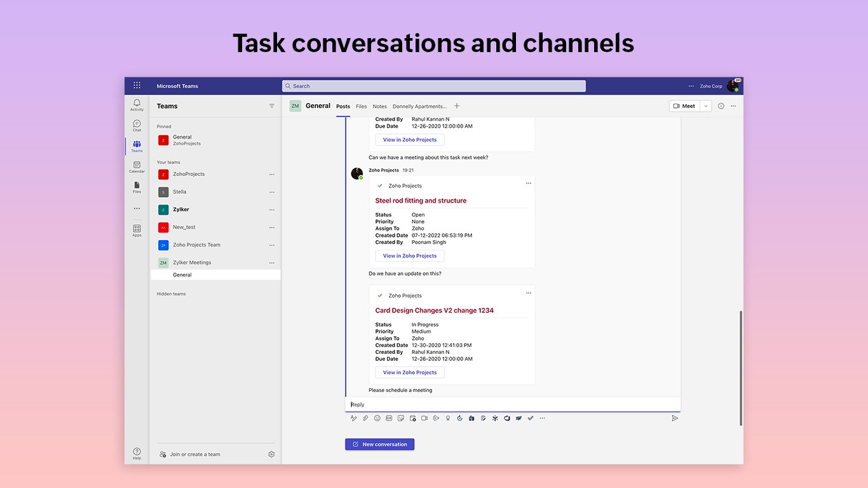The width and height of the screenshot is (868, 488).
Task: Switch to the Posts tab
Action: 343,106
